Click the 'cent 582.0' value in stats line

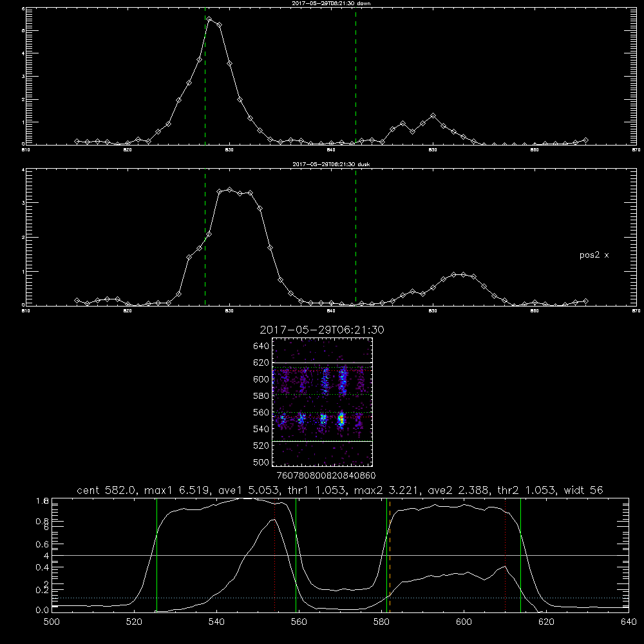(106, 490)
